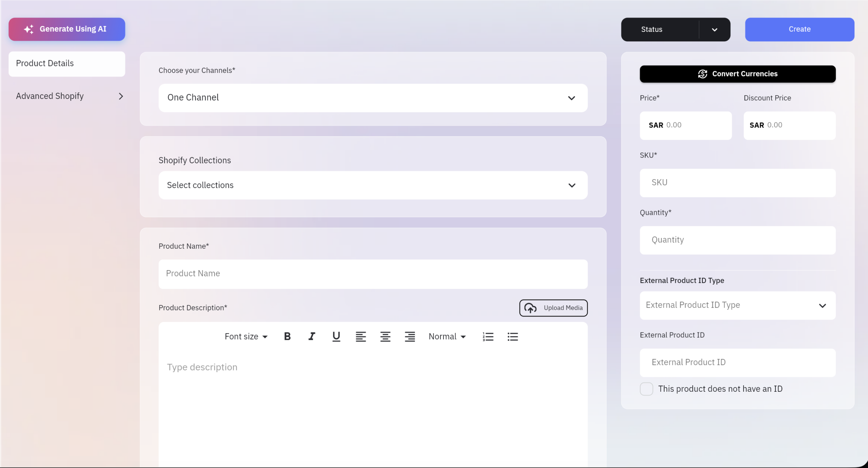Open External Product ID Type dropdown

click(737, 305)
